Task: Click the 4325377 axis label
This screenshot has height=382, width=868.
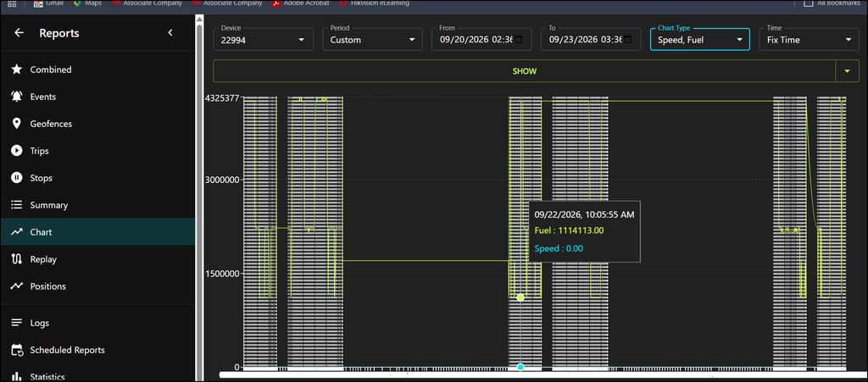Action: (x=223, y=98)
